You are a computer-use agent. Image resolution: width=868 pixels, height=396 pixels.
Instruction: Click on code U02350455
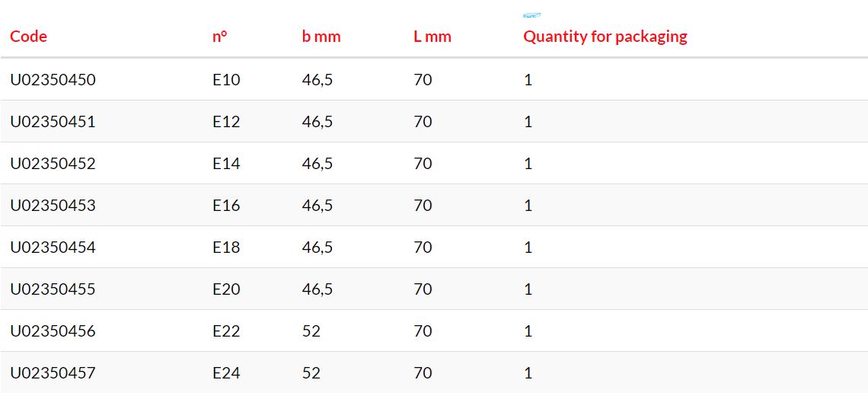click(53, 289)
